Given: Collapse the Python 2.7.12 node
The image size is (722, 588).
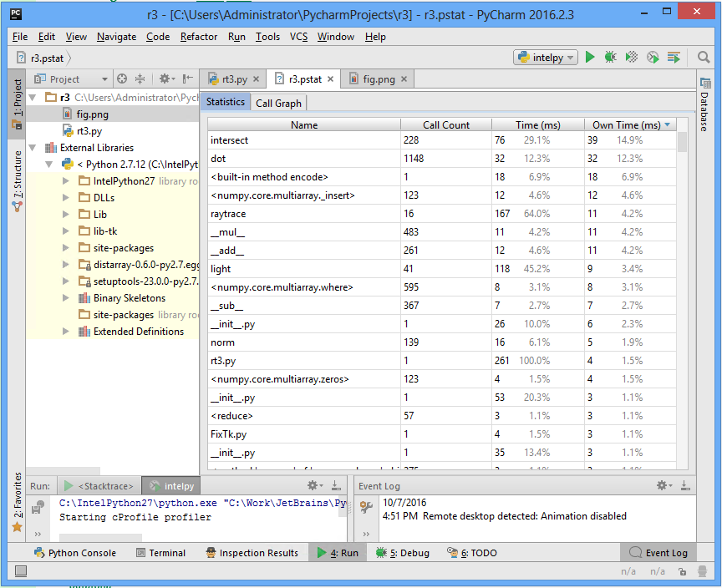Looking at the screenshot, I should [49, 165].
